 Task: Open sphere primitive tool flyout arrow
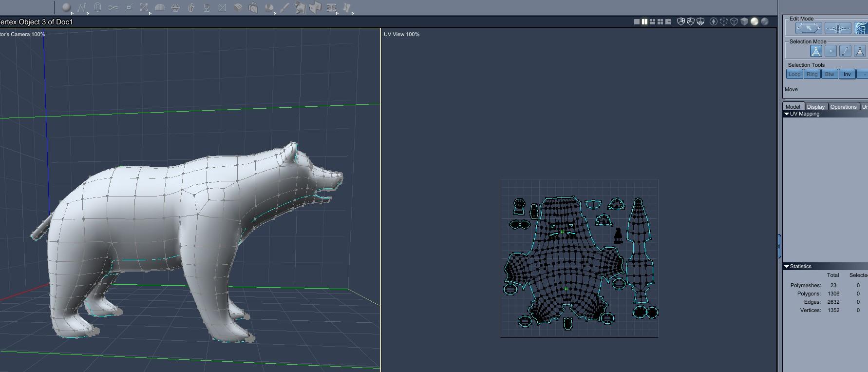(x=72, y=13)
